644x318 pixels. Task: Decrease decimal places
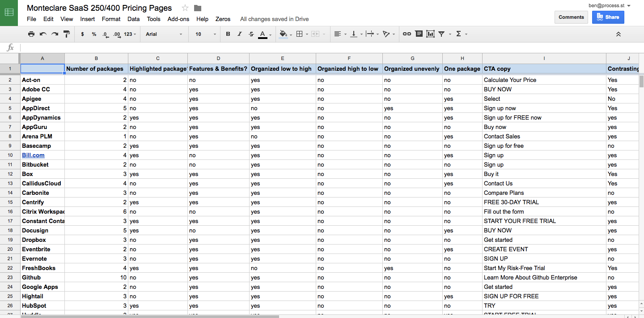tap(105, 34)
